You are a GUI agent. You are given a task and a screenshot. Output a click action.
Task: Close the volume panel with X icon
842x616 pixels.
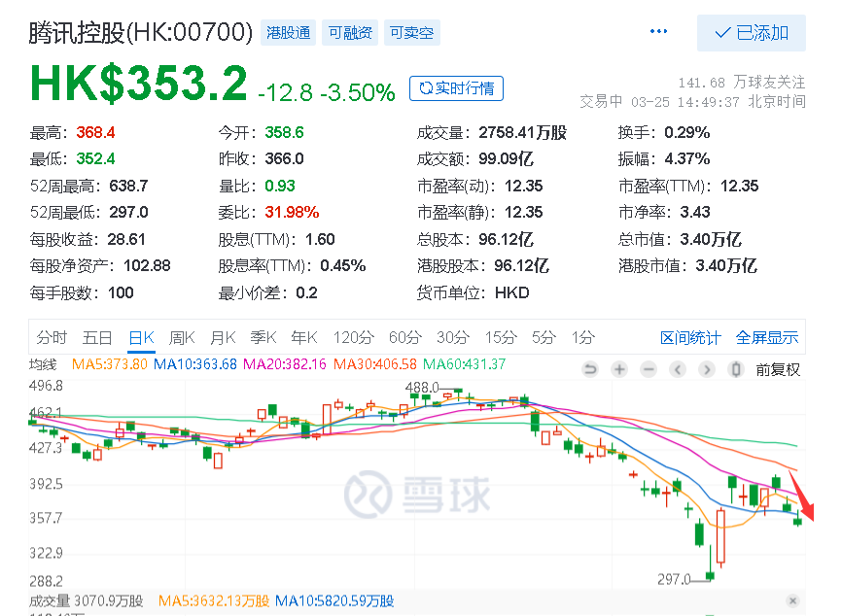tap(792, 600)
